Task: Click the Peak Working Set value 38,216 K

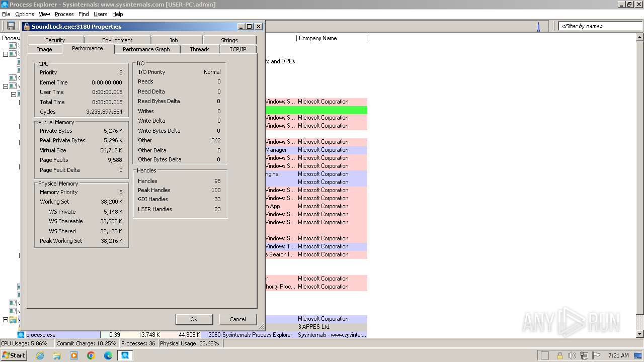Action: 112,241
